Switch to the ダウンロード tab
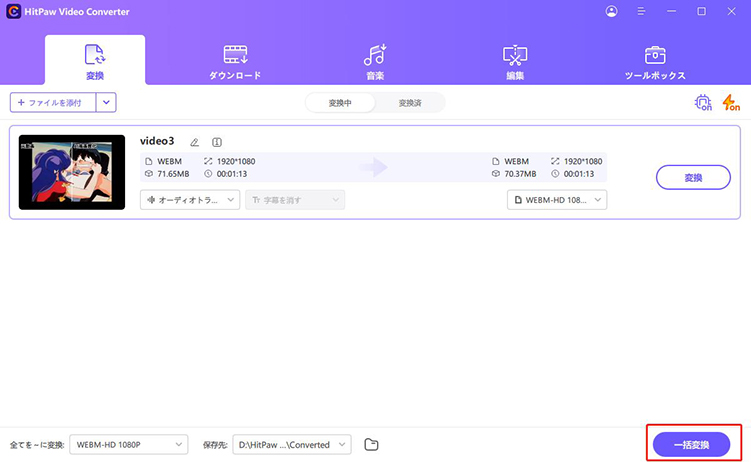 235,61
